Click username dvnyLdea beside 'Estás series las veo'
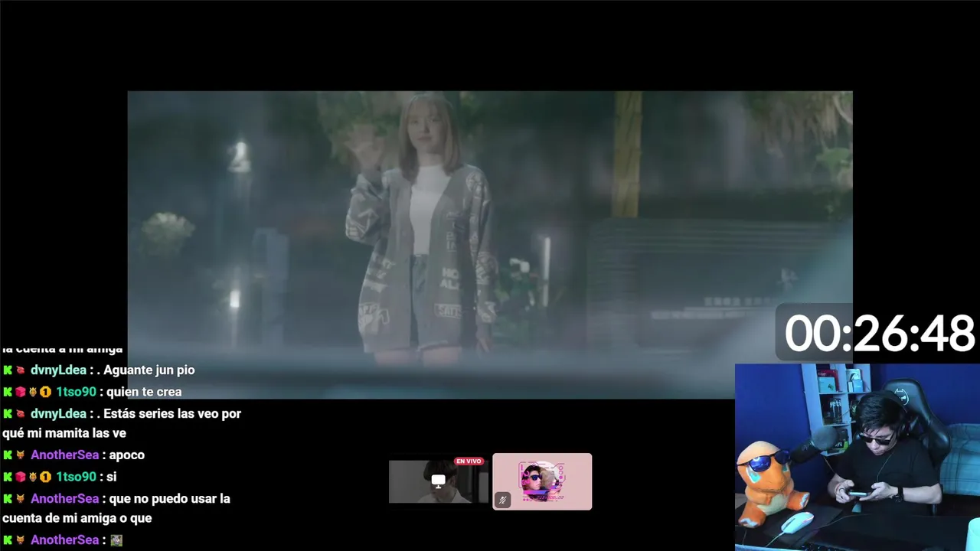The height and width of the screenshot is (551, 980). (x=58, y=414)
